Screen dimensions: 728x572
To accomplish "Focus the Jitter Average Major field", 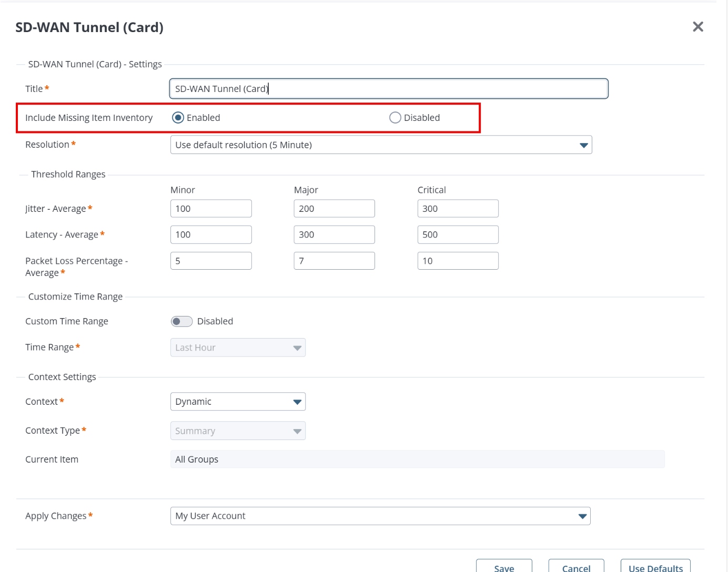I will 334,209.
